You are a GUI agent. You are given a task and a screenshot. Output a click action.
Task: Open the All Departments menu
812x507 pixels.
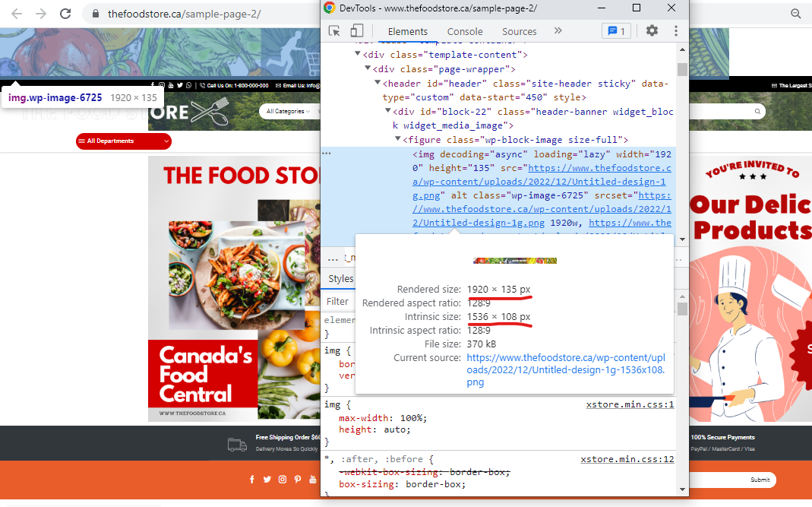point(123,141)
